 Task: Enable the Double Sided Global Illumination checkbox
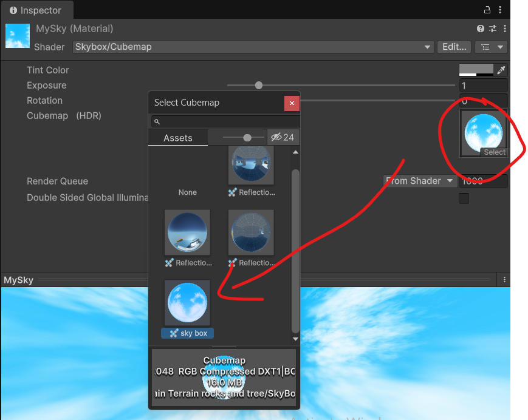tap(464, 198)
